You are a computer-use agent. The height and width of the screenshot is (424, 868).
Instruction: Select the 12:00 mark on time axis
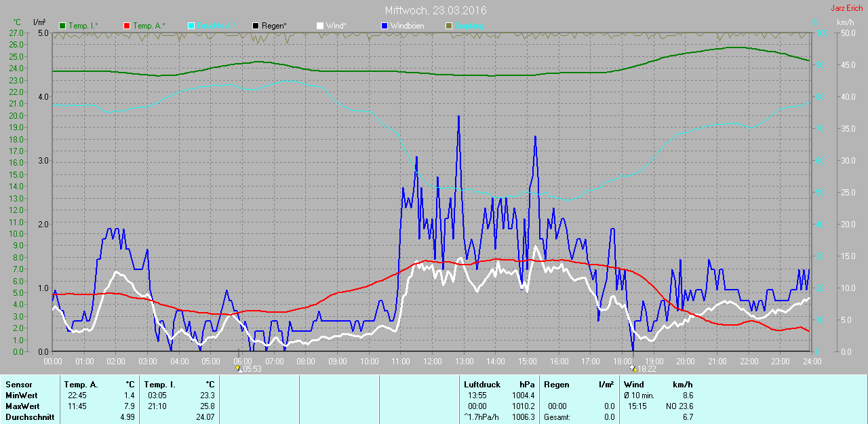(x=432, y=362)
